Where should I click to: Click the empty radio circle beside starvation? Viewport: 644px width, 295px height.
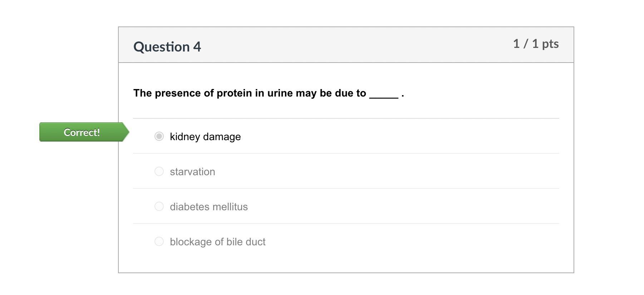click(159, 171)
